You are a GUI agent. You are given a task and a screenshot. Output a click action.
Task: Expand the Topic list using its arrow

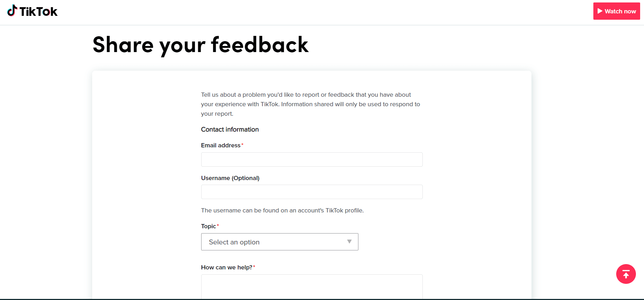349,242
